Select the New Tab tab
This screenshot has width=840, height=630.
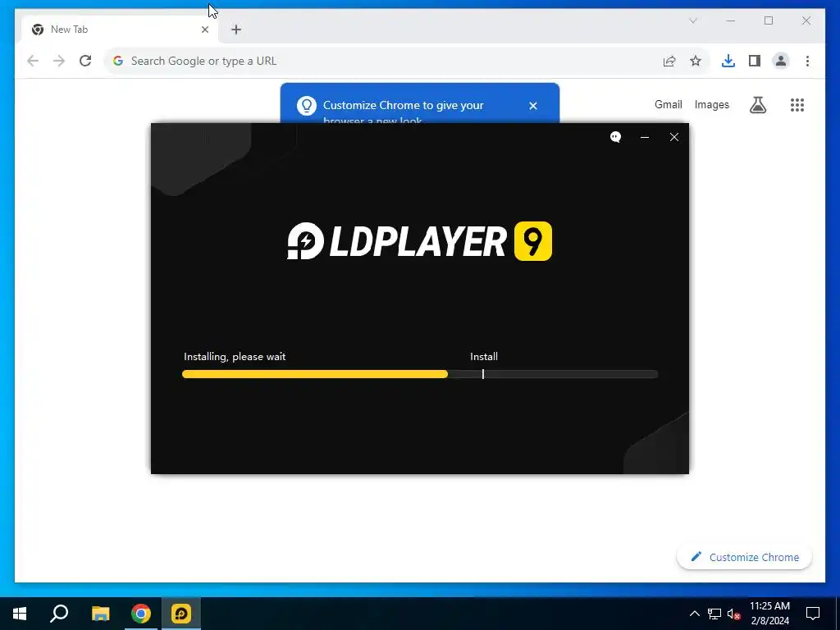click(x=119, y=30)
